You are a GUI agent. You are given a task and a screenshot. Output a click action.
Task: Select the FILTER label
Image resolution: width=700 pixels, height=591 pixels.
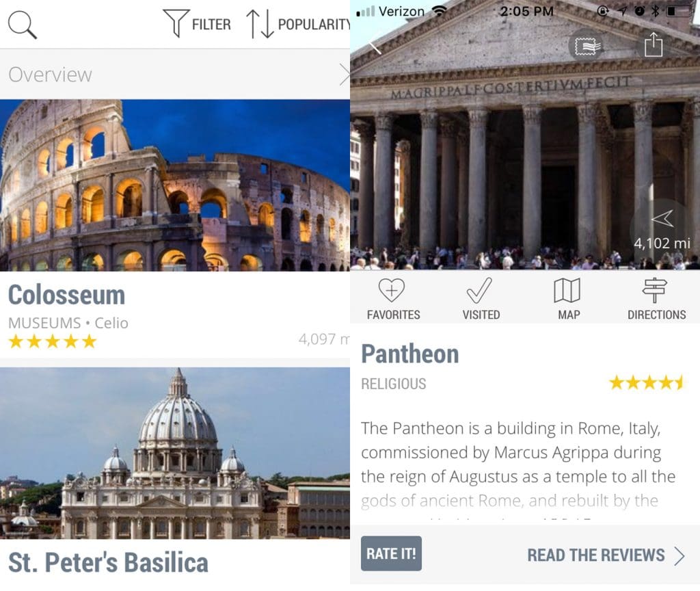coord(211,24)
